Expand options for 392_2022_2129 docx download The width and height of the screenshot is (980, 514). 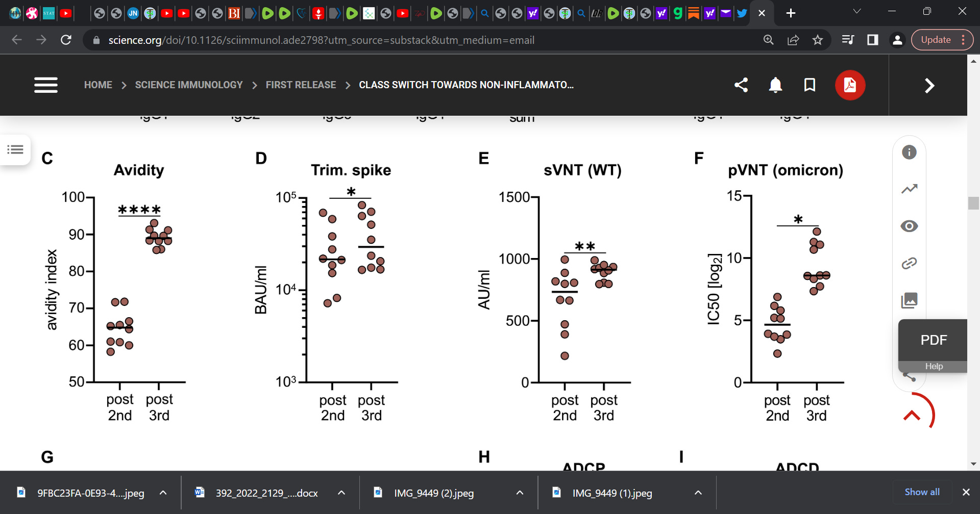[341, 493]
